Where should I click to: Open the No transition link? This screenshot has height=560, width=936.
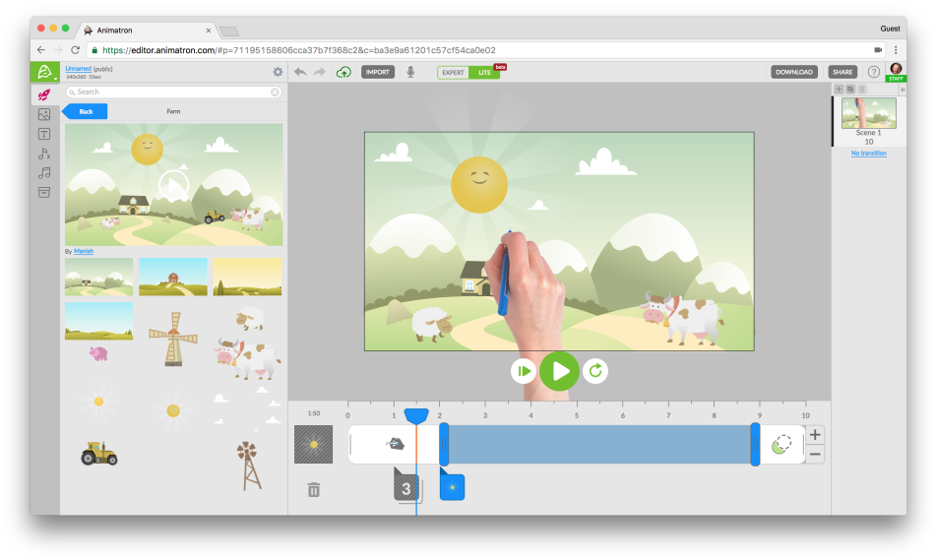click(868, 153)
